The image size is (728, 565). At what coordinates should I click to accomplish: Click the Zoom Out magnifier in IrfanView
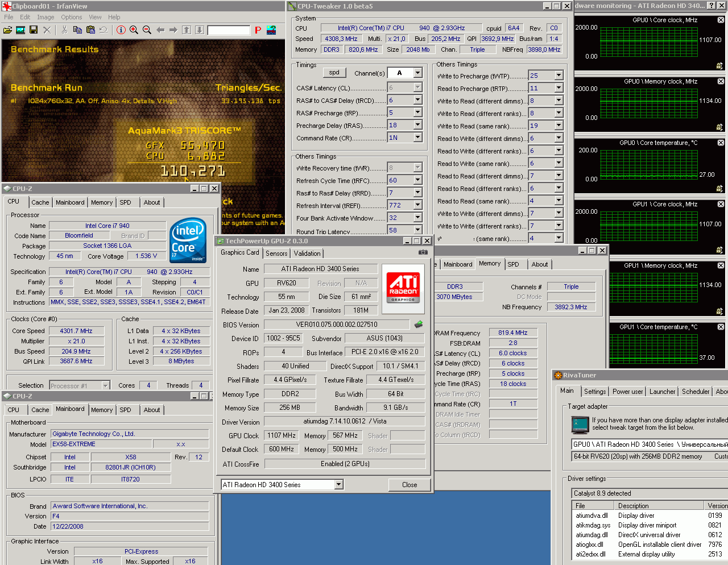[x=147, y=30]
